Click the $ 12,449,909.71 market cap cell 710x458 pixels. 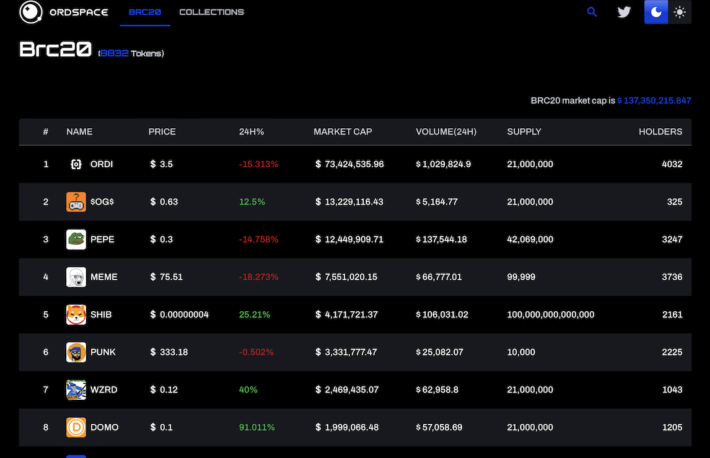coord(349,239)
